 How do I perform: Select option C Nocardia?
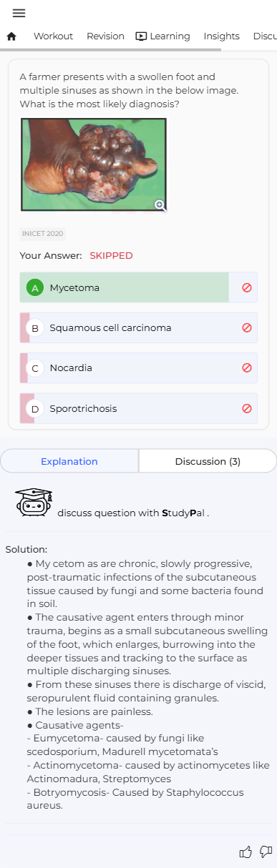point(125,368)
